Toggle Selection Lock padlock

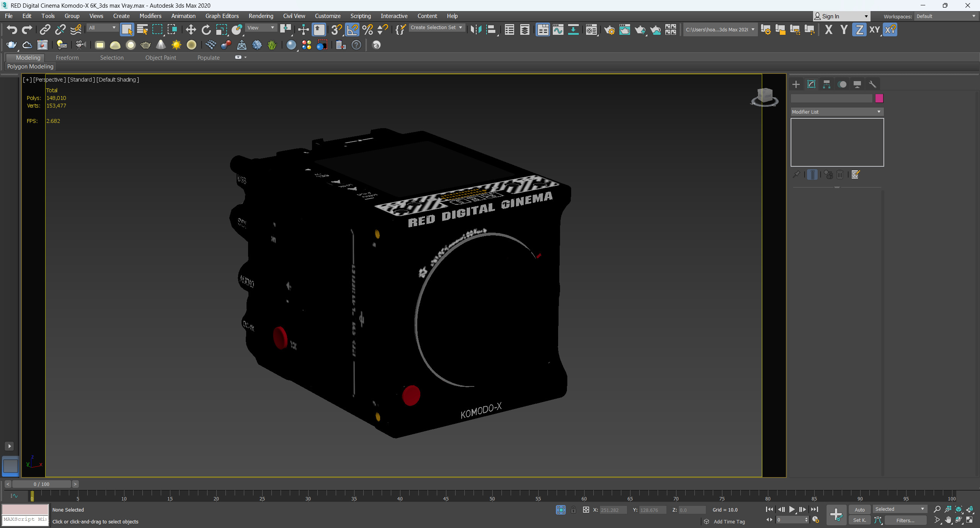(573, 510)
